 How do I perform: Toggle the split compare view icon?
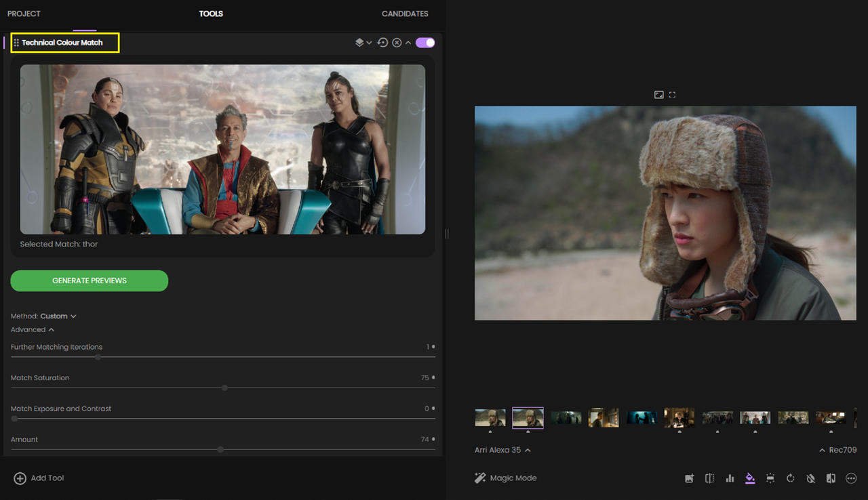coord(709,478)
